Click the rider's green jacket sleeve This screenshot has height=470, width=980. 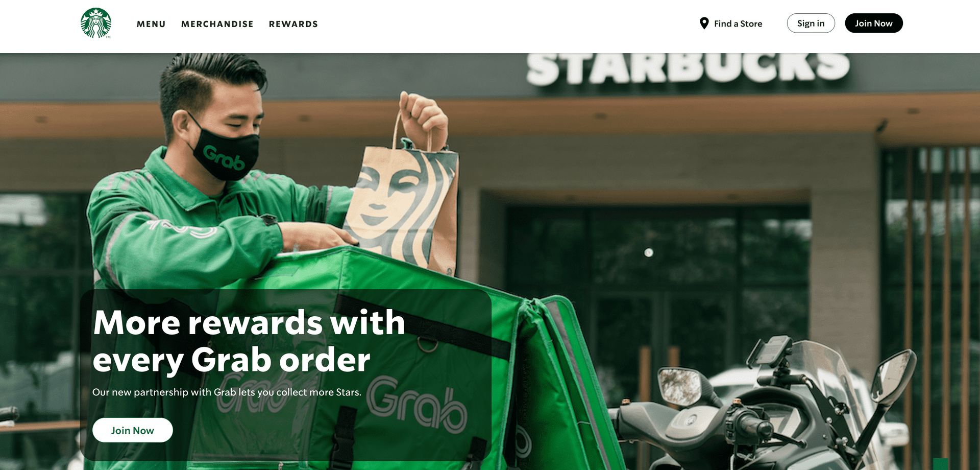click(x=204, y=245)
